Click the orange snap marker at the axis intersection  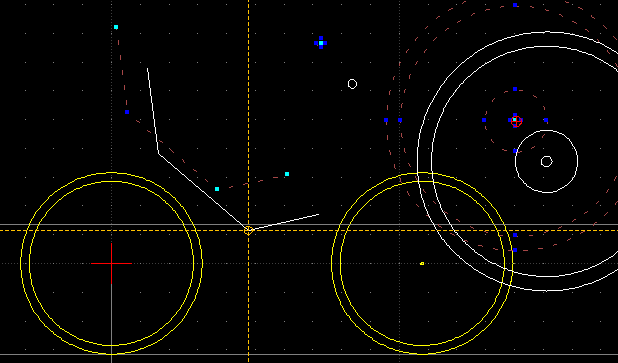(248, 231)
